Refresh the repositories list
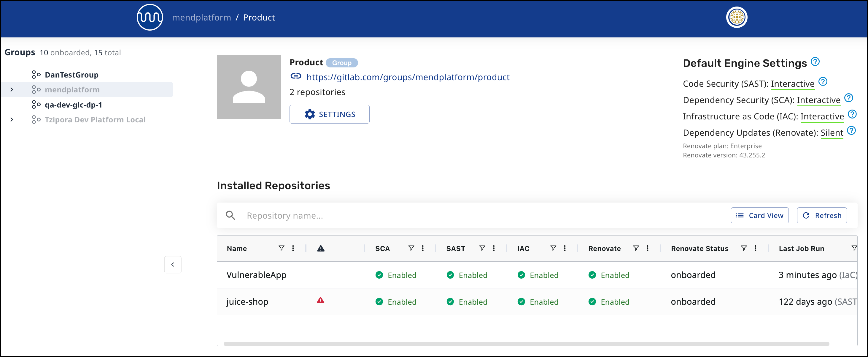This screenshot has width=868, height=357. tap(822, 215)
